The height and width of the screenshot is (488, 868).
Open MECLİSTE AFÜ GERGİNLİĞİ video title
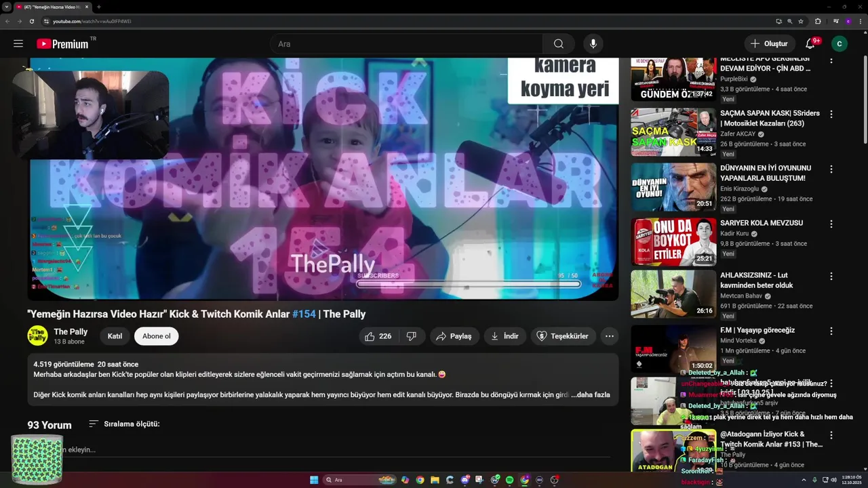pyautogui.click(x=766, y=63)
